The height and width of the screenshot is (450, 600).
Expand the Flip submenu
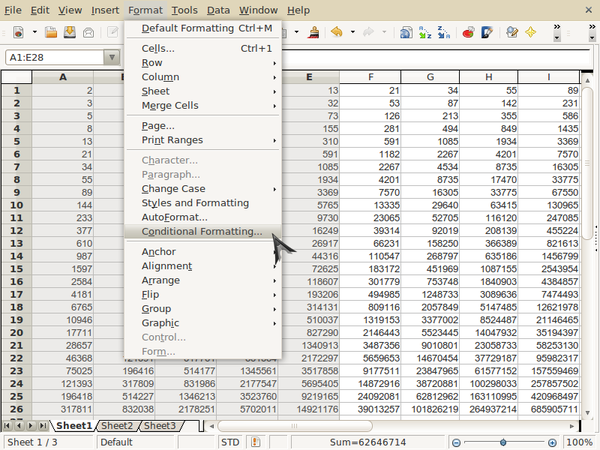[203, 295]
